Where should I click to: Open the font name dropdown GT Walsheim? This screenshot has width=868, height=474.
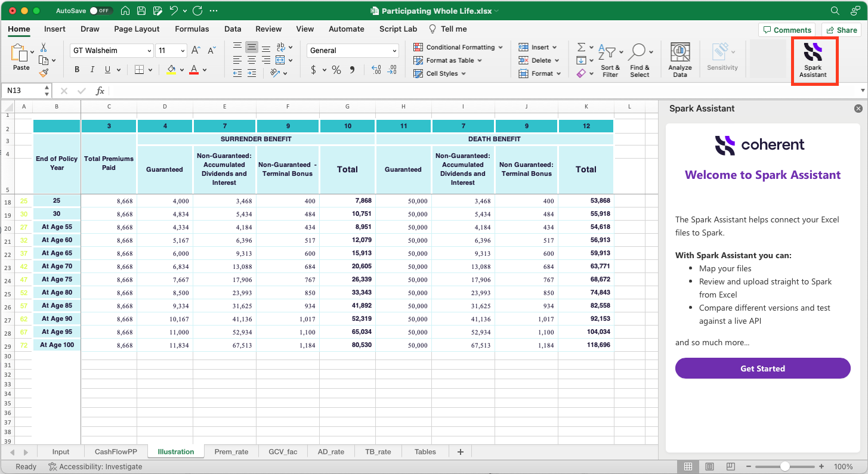111,51
